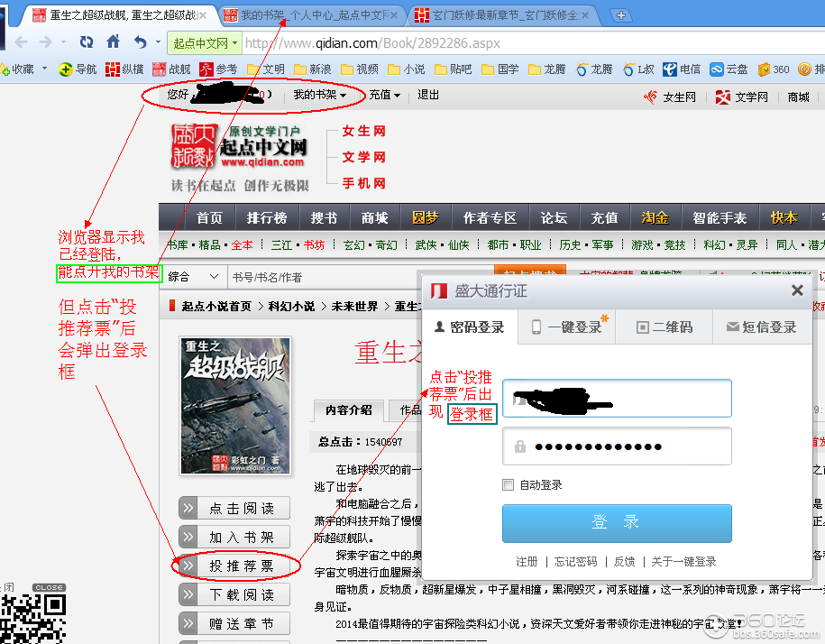Click the address bar URL field

click(x=531, y=43)
